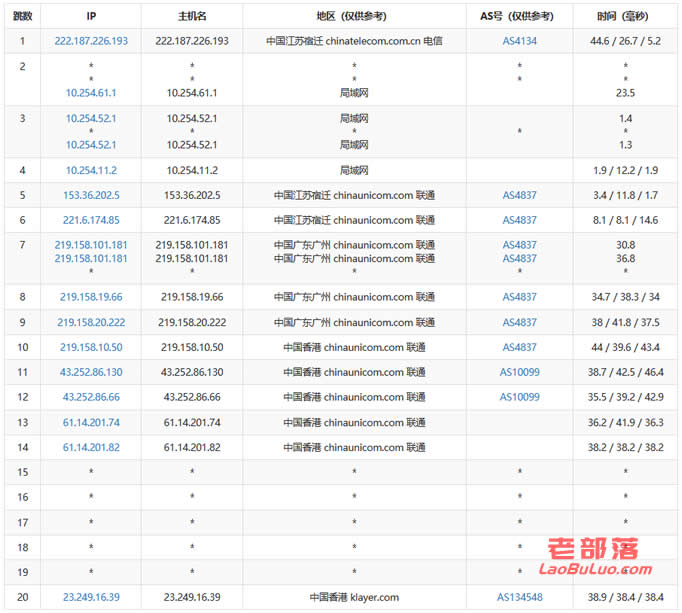Select time cell 34.7 / 38.3 / 34
The image size is (682, 613).
tap(625, 297)
